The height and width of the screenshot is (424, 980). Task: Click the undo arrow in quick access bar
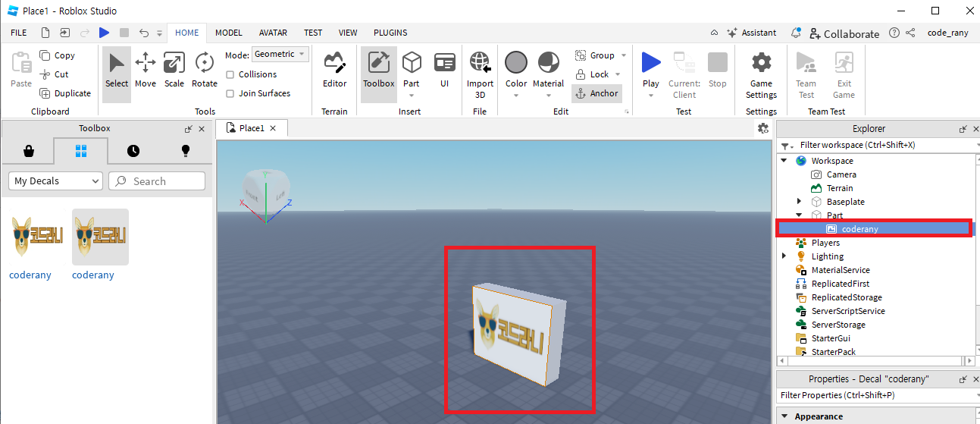pyautogui.click(x=144, y=33)
